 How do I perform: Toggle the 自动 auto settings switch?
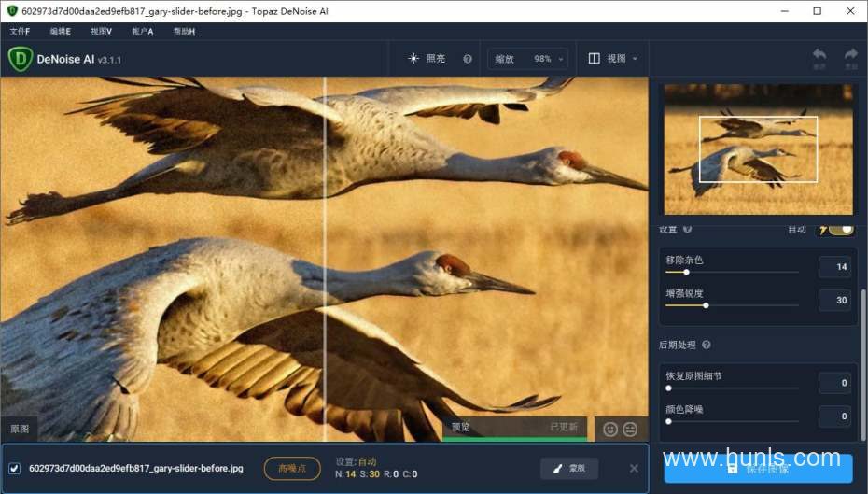(840, 230)
